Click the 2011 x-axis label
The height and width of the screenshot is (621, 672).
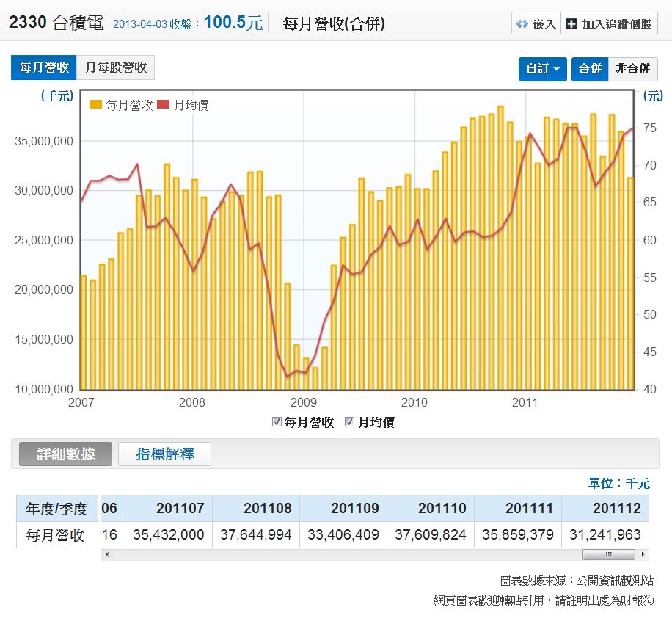point(525,402)
